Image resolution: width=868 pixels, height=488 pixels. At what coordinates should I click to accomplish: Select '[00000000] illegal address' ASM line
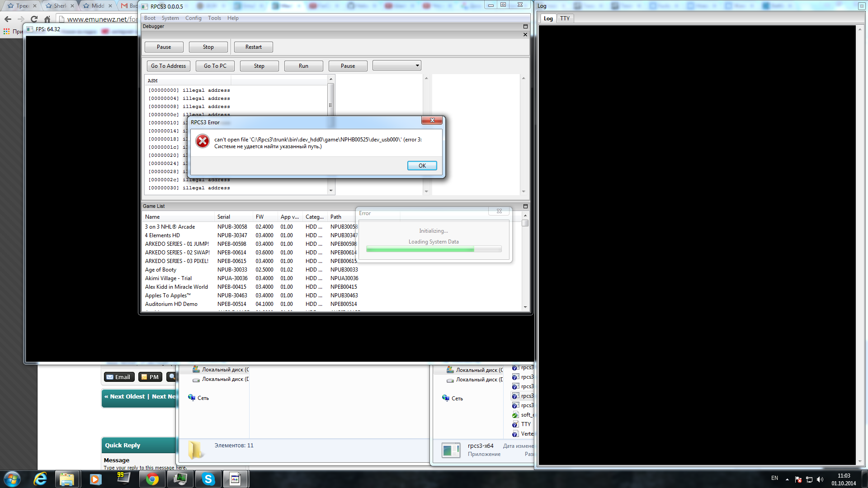tap(189, 90)
